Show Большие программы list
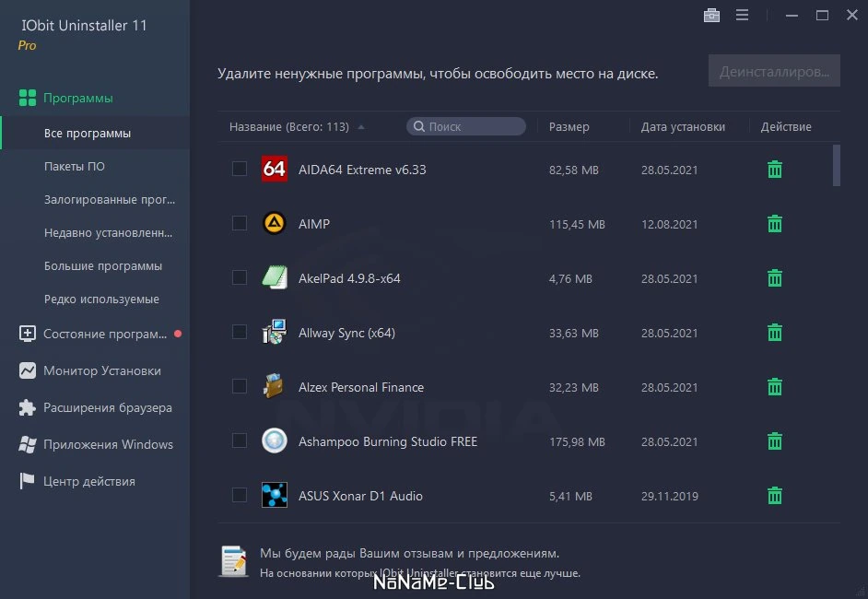The image size is (868, 599). click(x=103, y=265)
